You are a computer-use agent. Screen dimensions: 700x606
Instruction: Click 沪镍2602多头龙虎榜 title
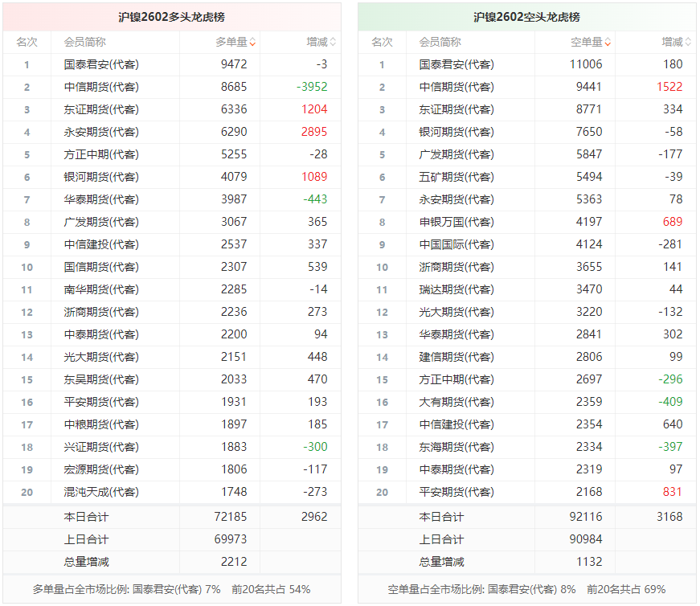tap(171, 17)
